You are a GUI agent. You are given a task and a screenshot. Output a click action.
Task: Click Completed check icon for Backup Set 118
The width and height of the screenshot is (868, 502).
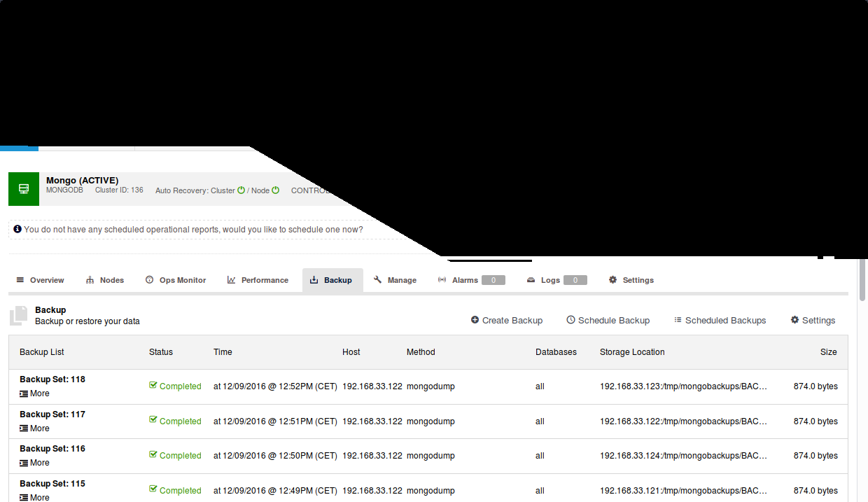[153, 385]
